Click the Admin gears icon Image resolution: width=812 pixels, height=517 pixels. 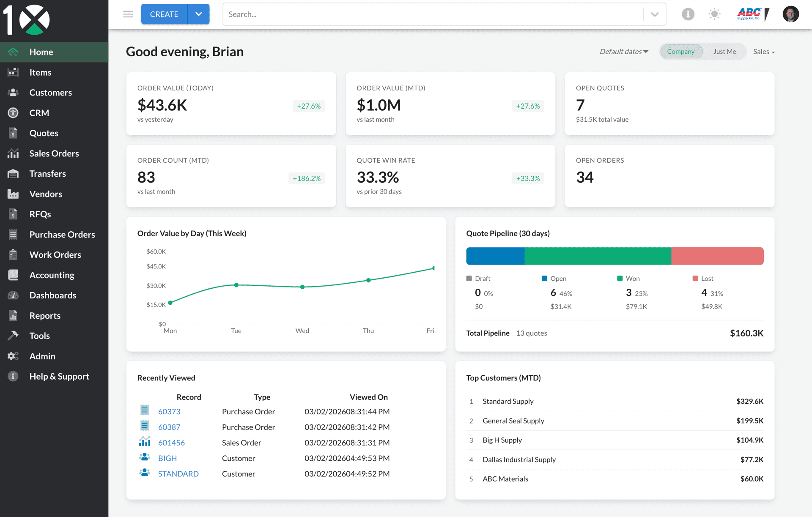pos(13,356)
